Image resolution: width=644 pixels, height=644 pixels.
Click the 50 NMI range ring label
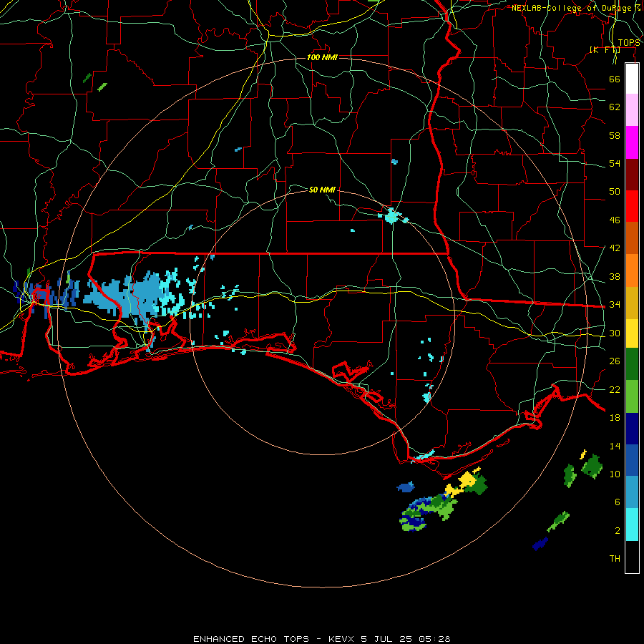click(x=322, y=190)
